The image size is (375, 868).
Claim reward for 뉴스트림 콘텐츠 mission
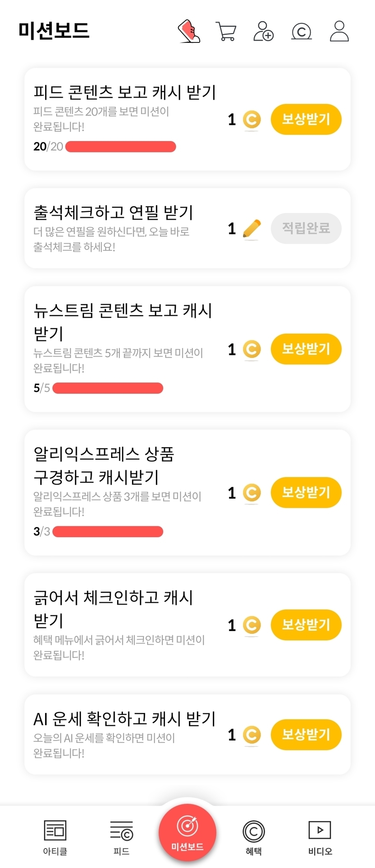click(306, 349)
